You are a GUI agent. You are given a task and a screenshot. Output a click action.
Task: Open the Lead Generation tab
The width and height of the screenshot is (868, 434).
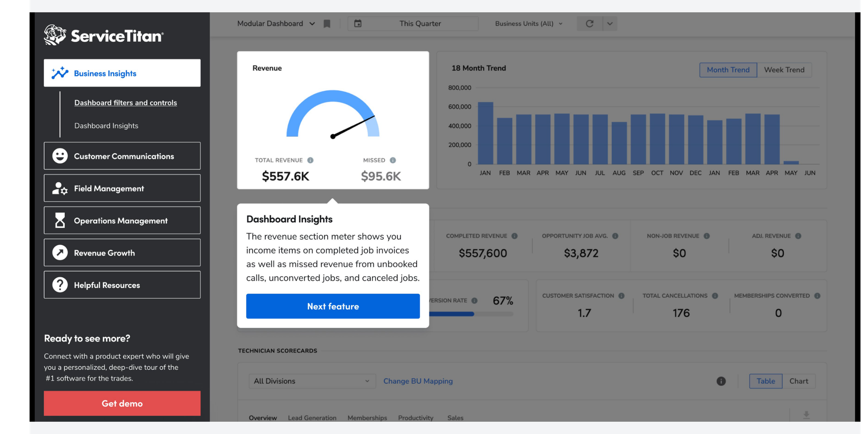coord(312,418)
